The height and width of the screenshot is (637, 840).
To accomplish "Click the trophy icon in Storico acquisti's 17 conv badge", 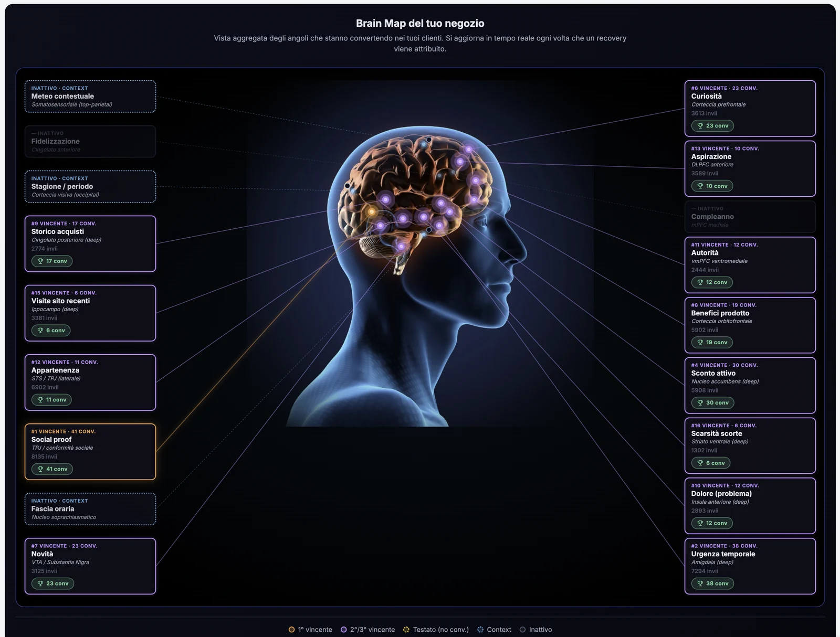I will (40, 261).
